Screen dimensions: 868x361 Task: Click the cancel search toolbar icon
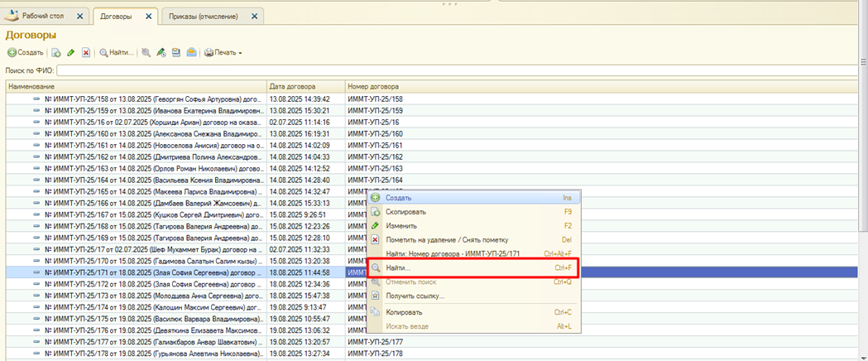click(146, 52)
